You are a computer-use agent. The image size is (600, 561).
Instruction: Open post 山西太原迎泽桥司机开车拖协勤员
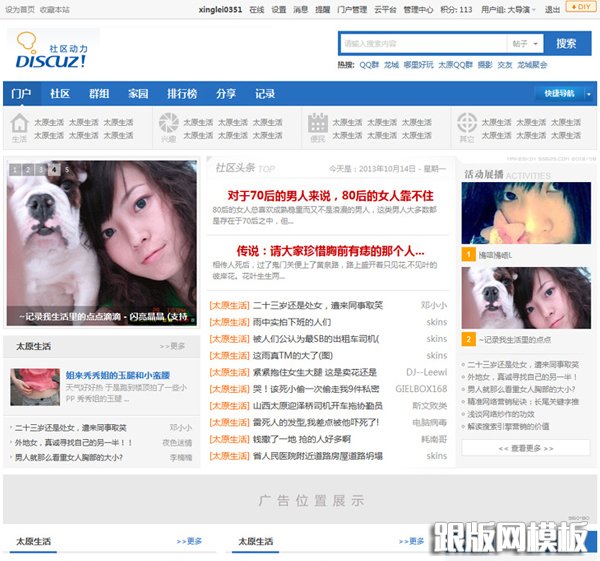point(318,406)
